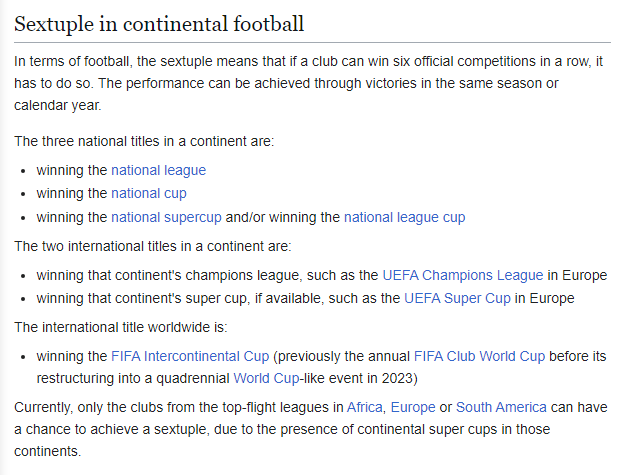Open the national league cup link
Screen dimensions: 626x475
click(404, 218)
